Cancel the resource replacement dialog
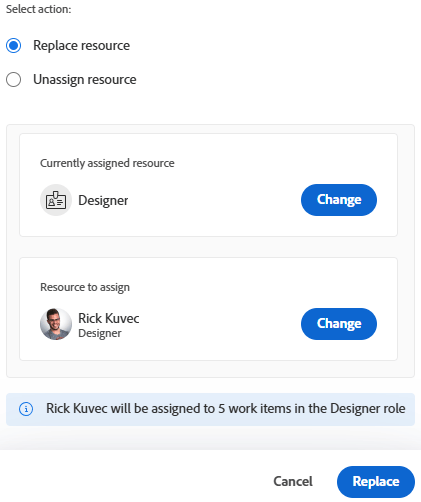 pyautogui.click(x=293, y=481)
